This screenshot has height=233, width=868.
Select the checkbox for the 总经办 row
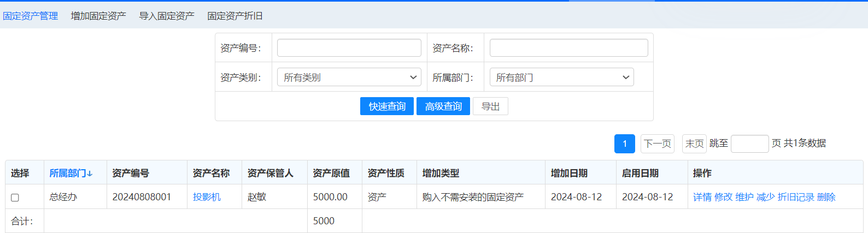tap(15, 198)
